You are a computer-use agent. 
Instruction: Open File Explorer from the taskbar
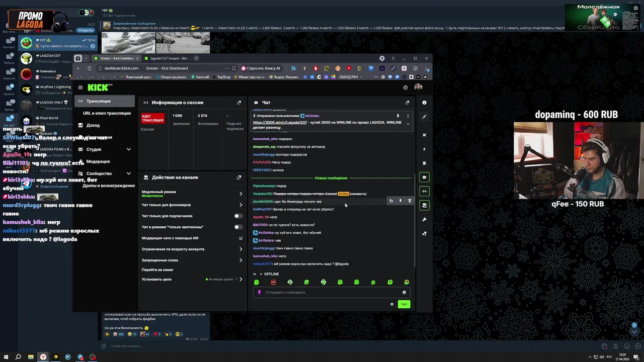click(x=31, y=357)
